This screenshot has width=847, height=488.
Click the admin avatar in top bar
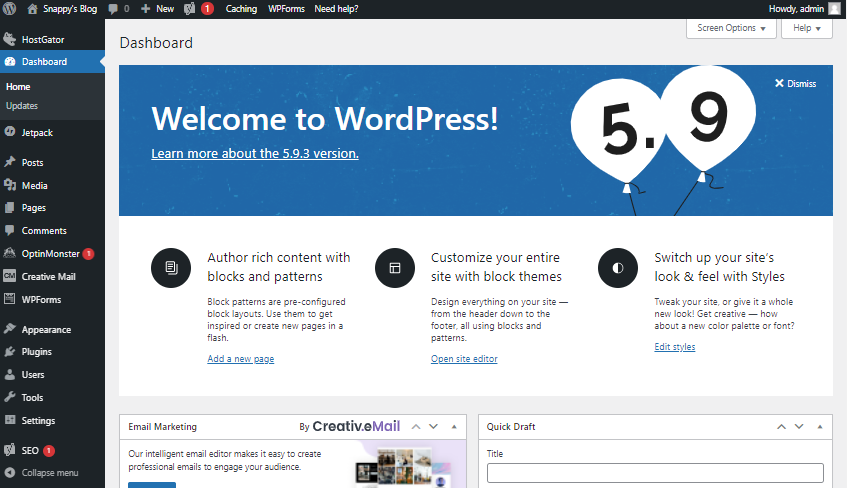click(834, 8)
